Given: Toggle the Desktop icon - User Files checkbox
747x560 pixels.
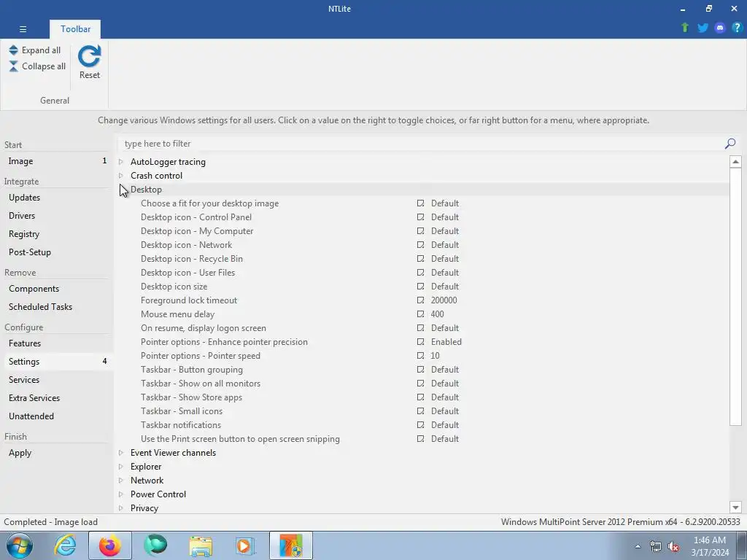Looking at the screenshot, I should [420, 273].
